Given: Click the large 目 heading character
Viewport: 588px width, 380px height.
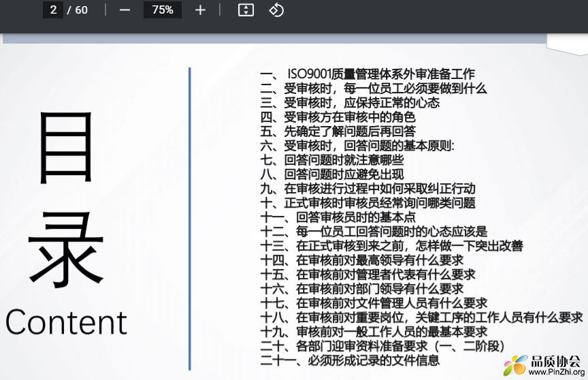Looking at the screenshot, I should coord(66,147).
